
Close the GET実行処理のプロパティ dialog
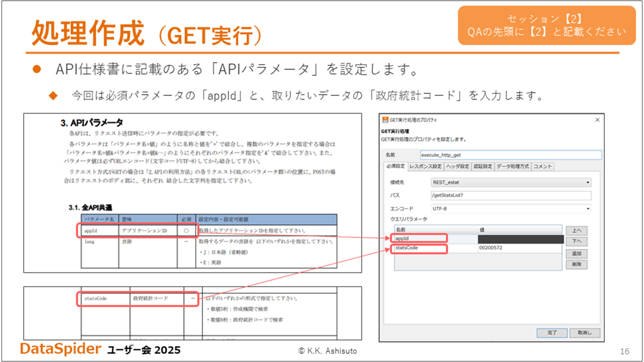[597, 120]
